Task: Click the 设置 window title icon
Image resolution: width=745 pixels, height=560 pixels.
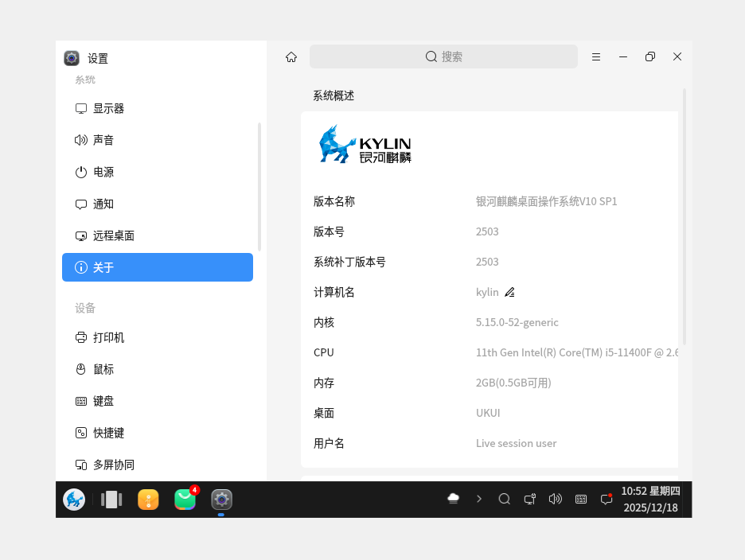Action: (x=72, y=58)
